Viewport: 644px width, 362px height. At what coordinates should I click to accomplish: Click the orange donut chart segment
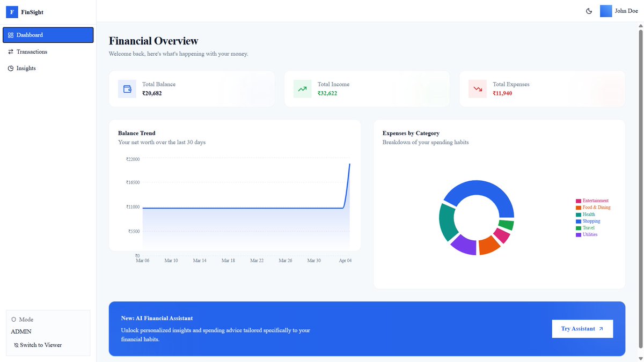488,246
